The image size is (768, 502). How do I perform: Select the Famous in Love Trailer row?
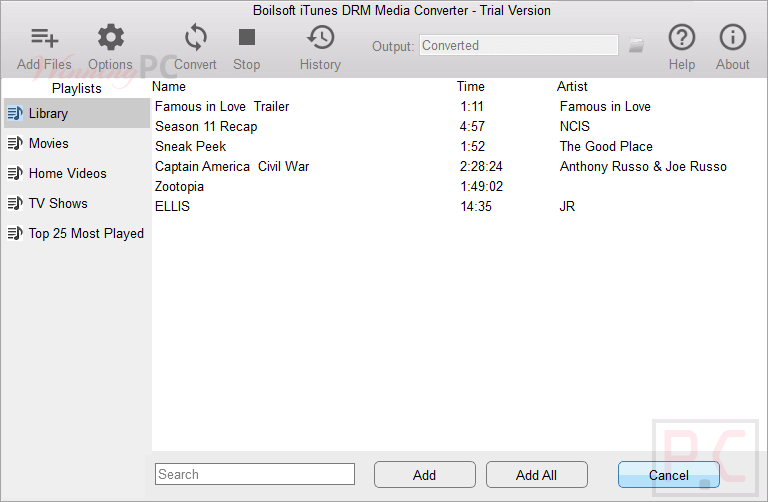pos(459,106)
